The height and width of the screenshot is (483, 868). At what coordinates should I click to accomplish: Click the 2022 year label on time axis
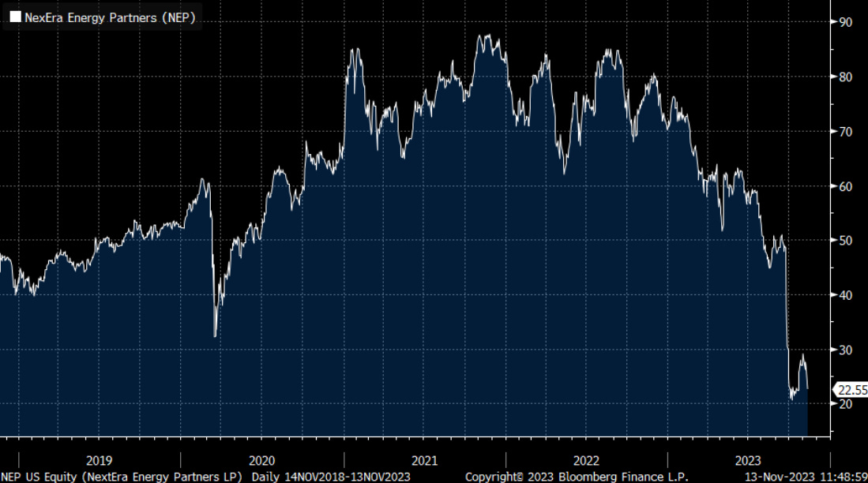coord(586,461)
